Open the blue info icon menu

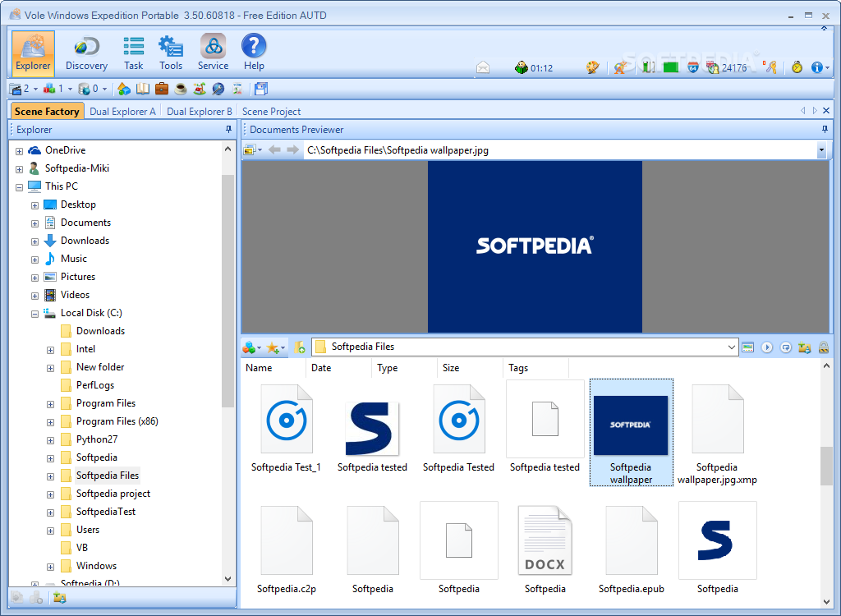820,67
